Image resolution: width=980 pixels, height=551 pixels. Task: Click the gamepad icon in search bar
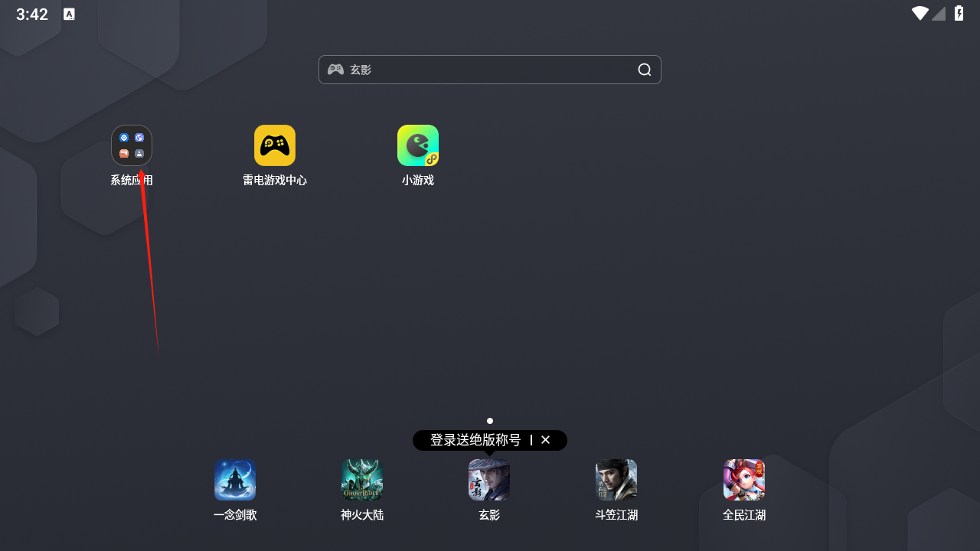(335, 70)
